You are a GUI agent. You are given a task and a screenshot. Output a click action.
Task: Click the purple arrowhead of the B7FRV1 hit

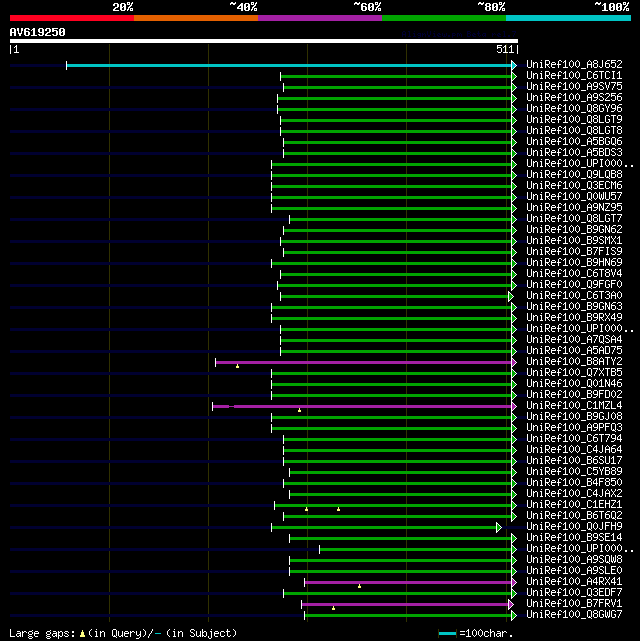(x=510, y=604)
